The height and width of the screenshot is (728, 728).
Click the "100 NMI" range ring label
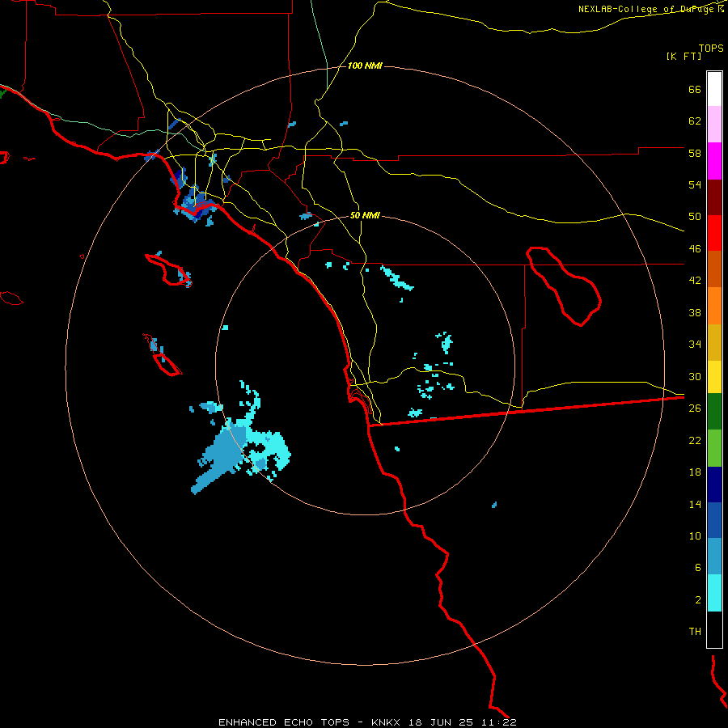365,66
